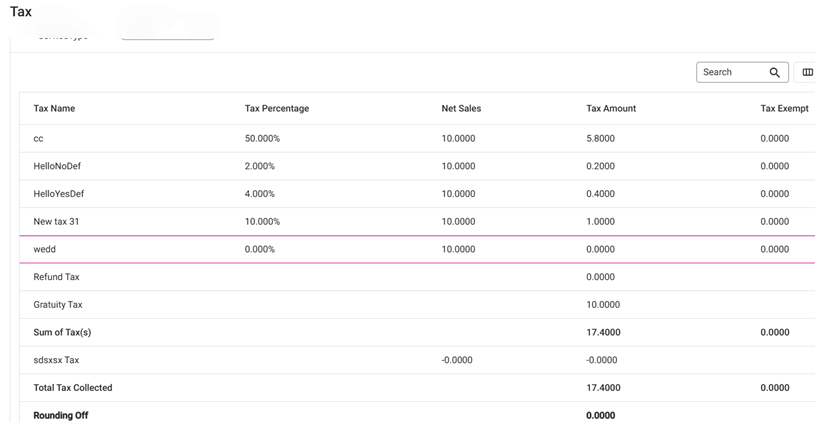Screen dimensions: 815x422
Task: Click the Refund Tax row label
Action: coord(56,277)
